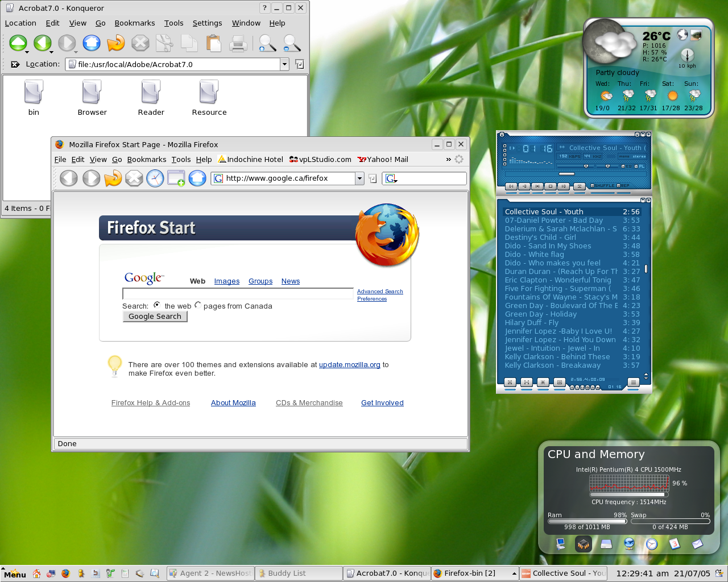Click the Firefox Go button beside address bar
Screen dimensions: 728x582
click(373, 178)
